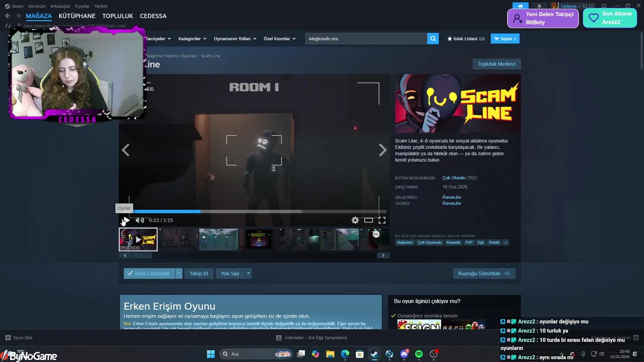Click the Yok Say ignore button
Viewport: 644px width, 362px height.
230,274
